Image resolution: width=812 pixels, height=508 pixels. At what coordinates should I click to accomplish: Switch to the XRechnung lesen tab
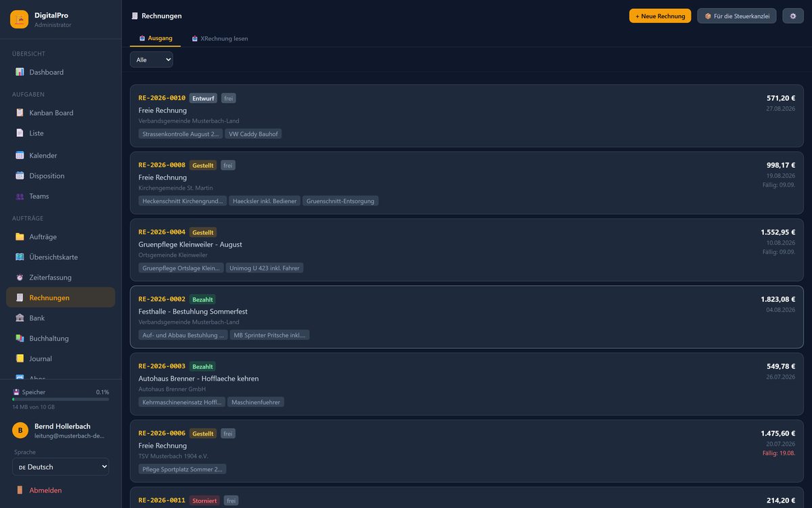pyautogui.click(x=220, y=39)
